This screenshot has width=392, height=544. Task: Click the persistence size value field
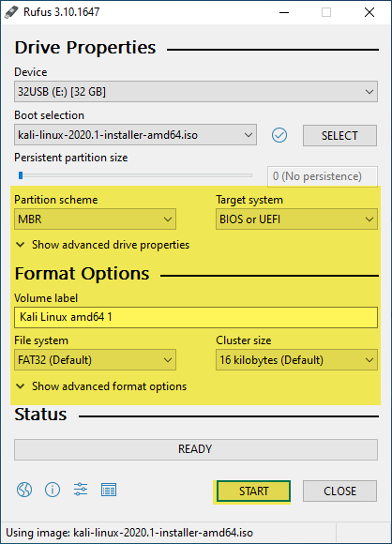tap(323, 176)
